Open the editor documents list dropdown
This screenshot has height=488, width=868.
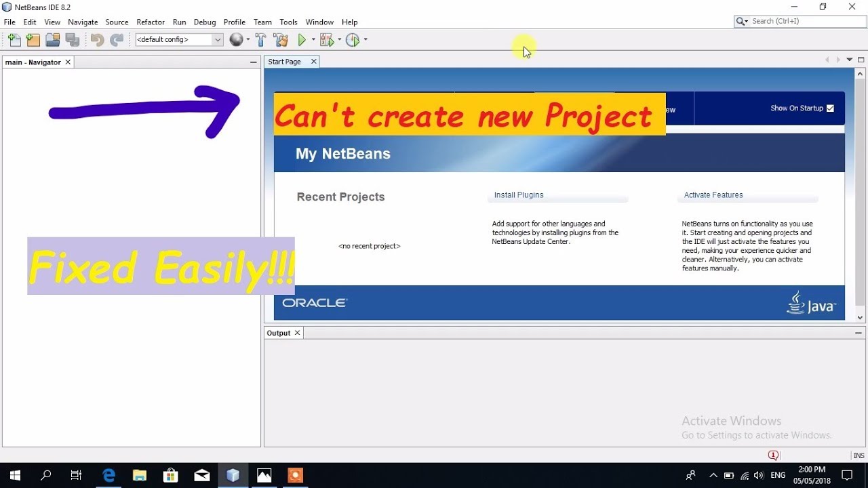tap(849, 60)
